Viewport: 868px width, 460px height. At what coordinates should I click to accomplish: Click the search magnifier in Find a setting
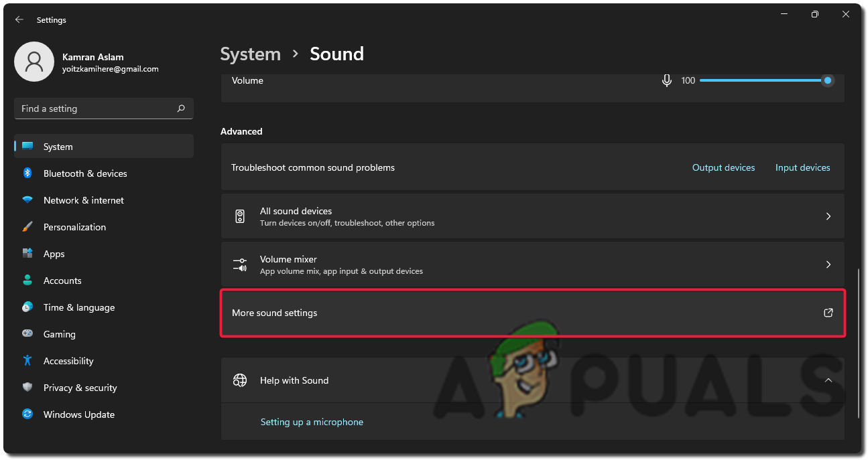181,108
